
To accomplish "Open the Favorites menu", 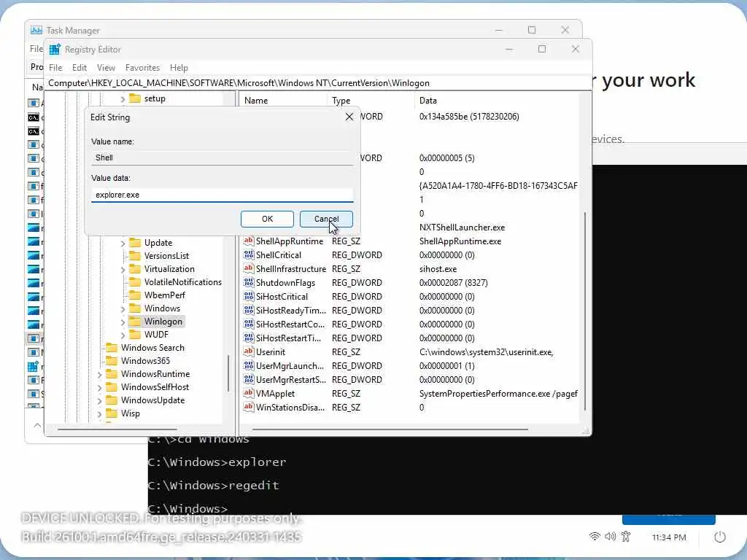I will tap(142, 68).
